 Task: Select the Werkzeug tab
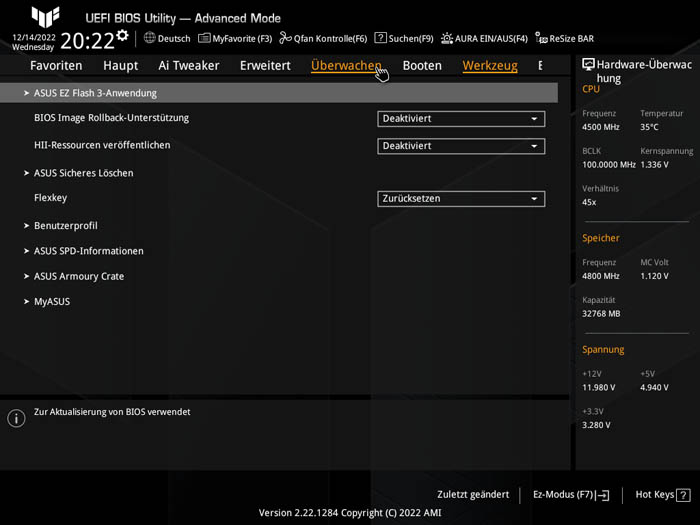point(490,66)
